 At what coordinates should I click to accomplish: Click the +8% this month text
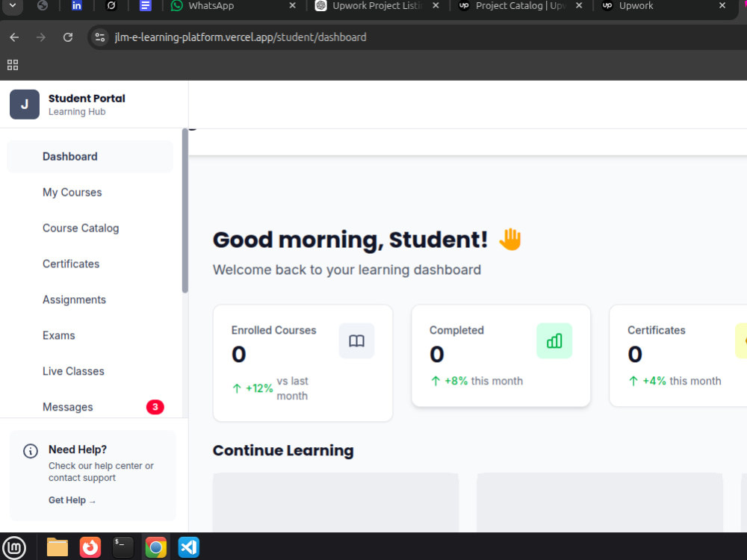tap(477, 381)
